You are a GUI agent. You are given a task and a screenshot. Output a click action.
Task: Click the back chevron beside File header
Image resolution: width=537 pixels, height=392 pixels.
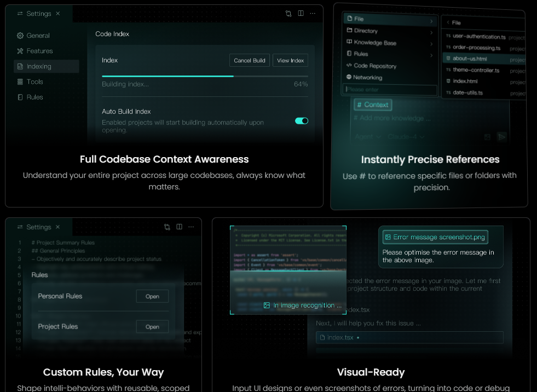tap(447, 22)
